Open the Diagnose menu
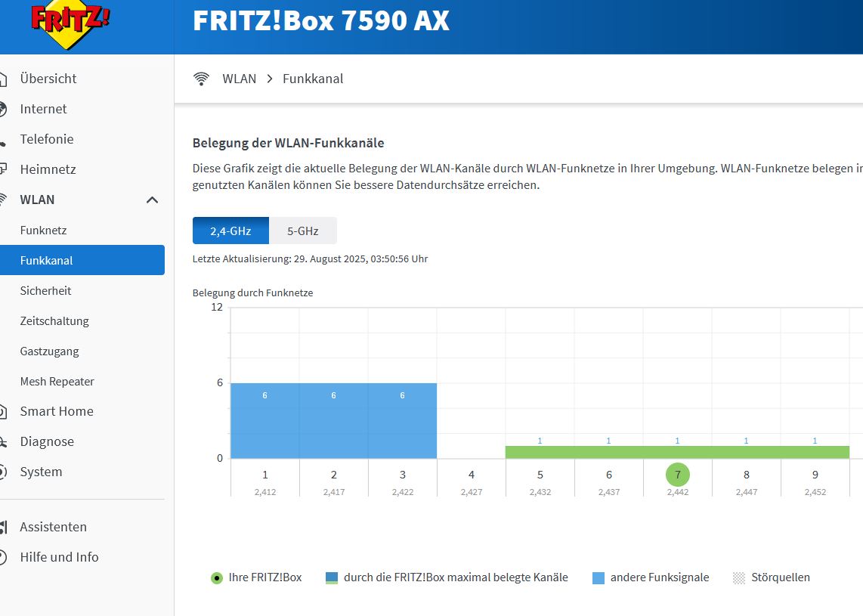The image size is (863, 616). tap(47, 441)
